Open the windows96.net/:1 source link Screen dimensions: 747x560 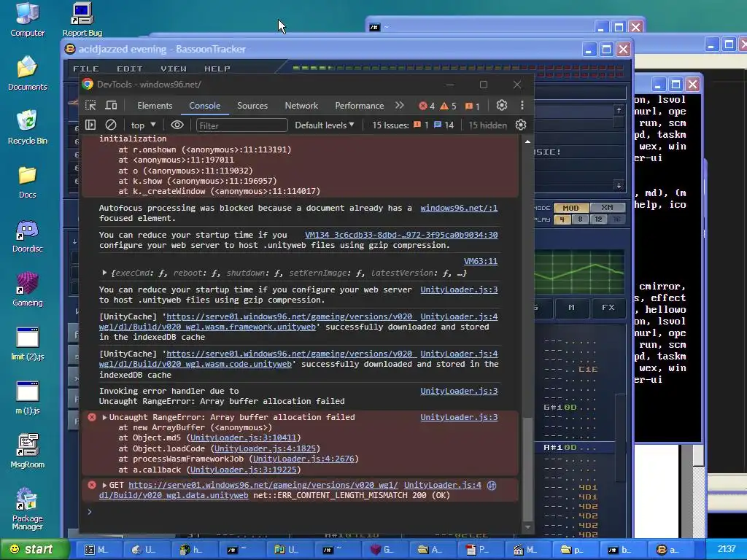click(x=459, y=208)
